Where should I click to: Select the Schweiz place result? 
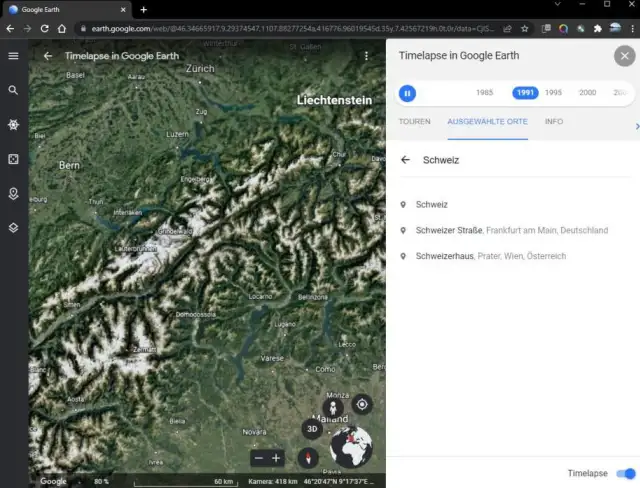(431, 204)
